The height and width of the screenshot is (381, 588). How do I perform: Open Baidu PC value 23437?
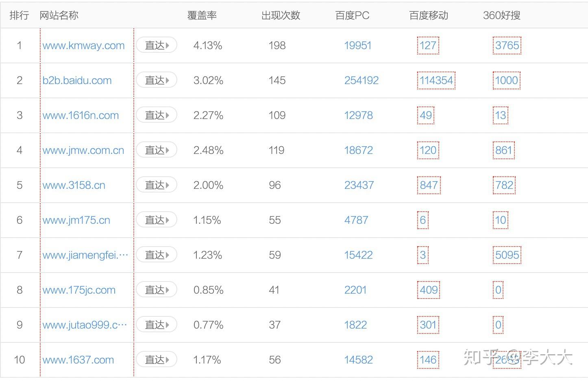359,185
